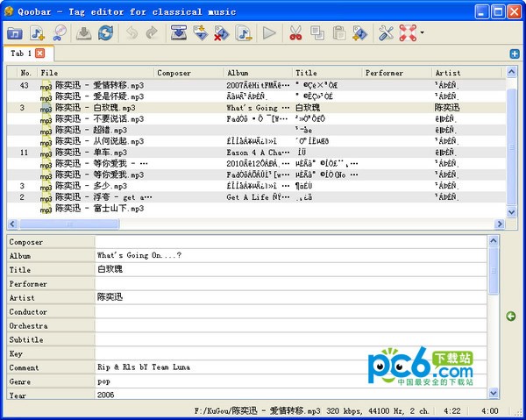
Task: Play the selected file
Action: 269,33
